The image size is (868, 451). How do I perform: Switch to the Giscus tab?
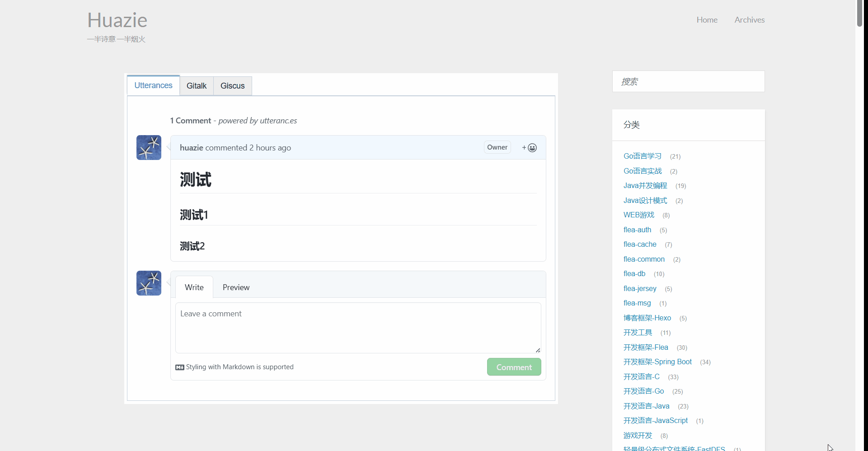coord(232,86)
